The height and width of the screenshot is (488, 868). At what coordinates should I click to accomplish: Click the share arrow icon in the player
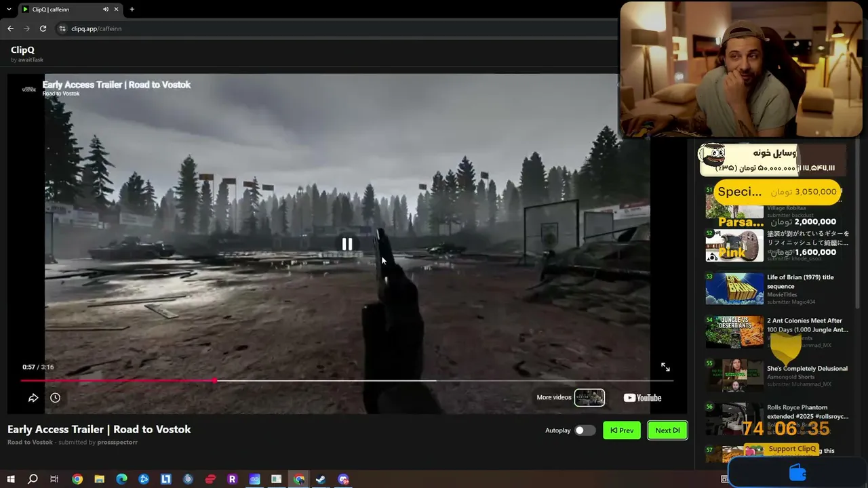[x=33, y=398]
